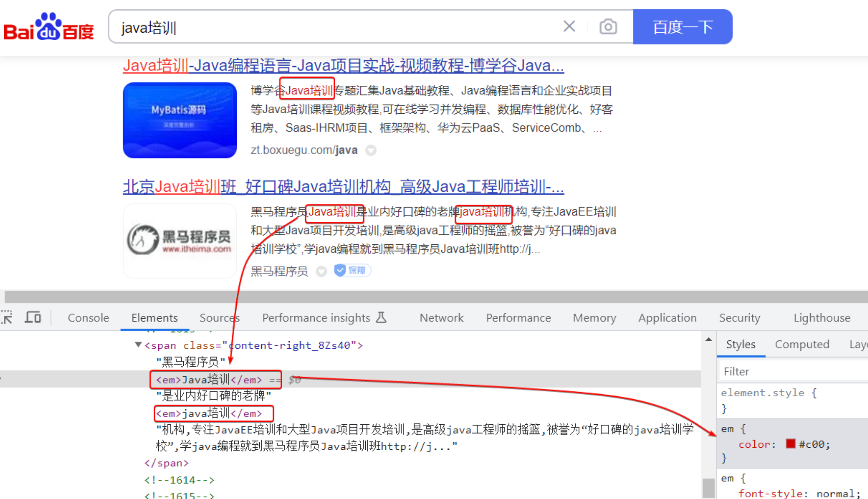Switch to the Console tab
868x499 pixels.
[x=88, y=318]
